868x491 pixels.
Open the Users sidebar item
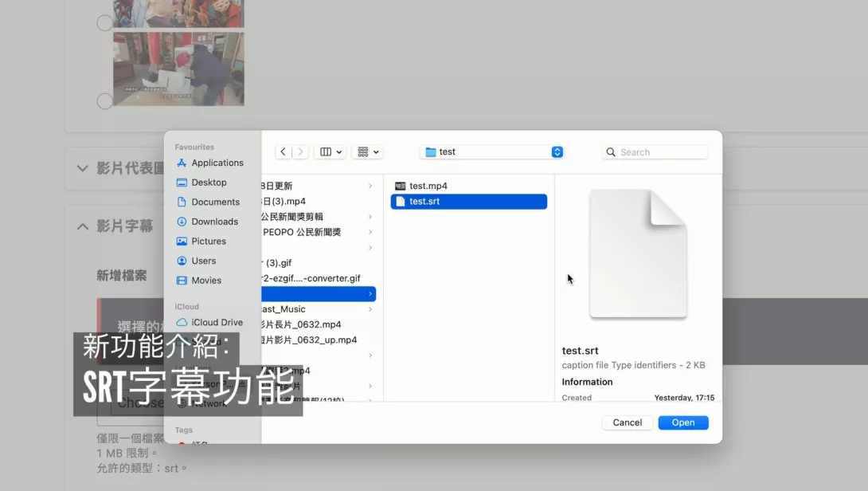click(196, 261)
